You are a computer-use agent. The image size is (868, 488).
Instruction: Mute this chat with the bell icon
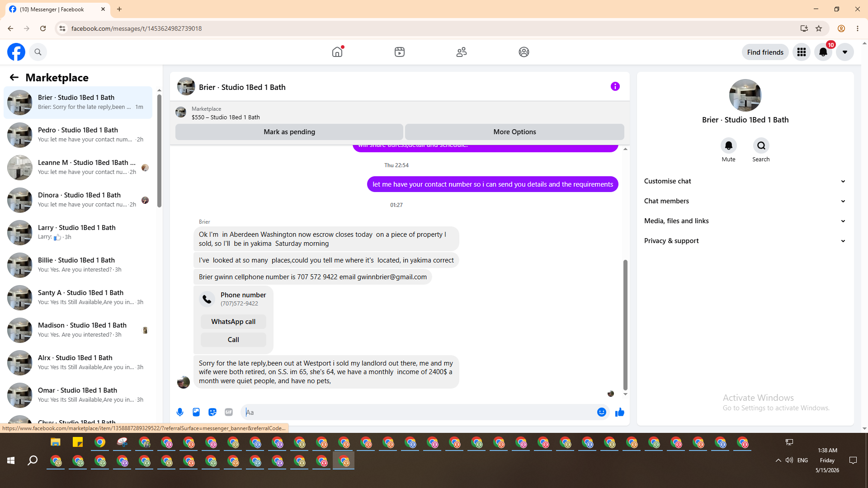728,145
